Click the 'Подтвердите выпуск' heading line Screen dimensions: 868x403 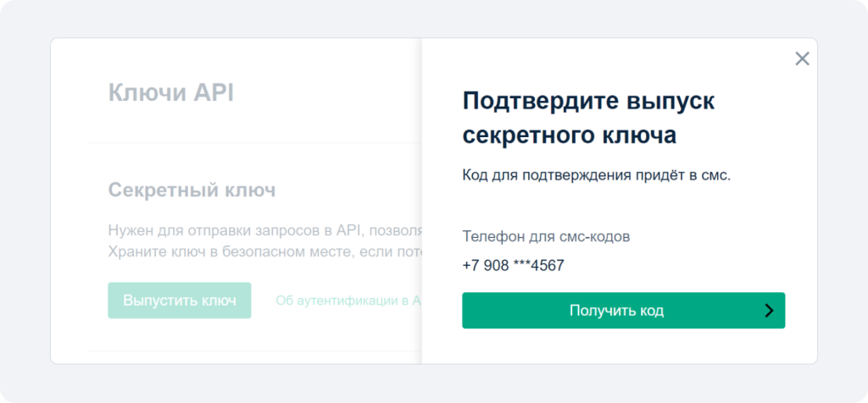pyautogui.click(x=588, y=101)
